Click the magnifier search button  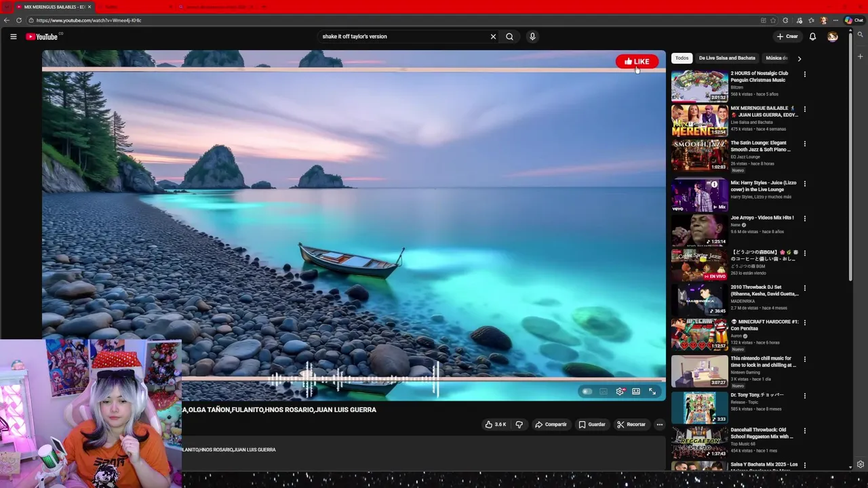(509, 37)
